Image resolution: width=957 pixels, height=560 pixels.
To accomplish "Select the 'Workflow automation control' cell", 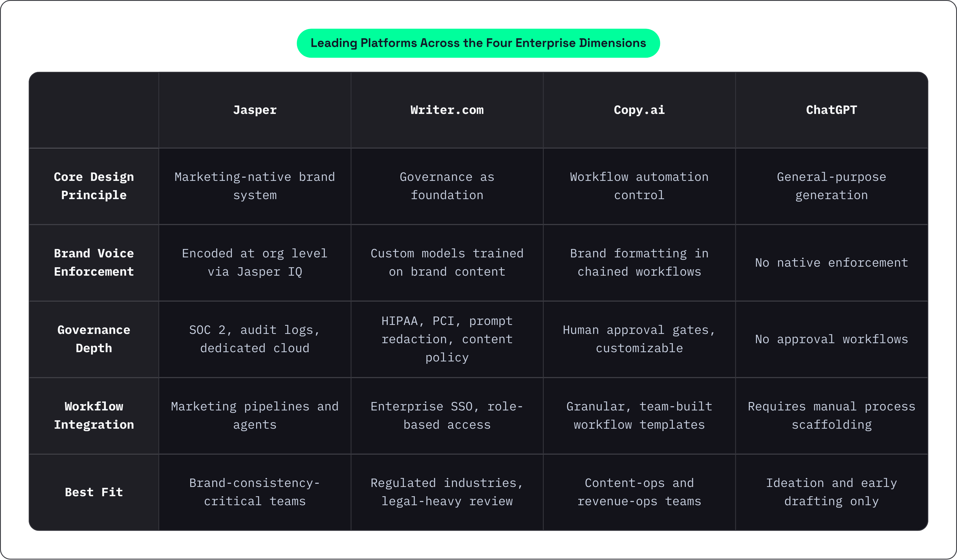I will 639,186.
